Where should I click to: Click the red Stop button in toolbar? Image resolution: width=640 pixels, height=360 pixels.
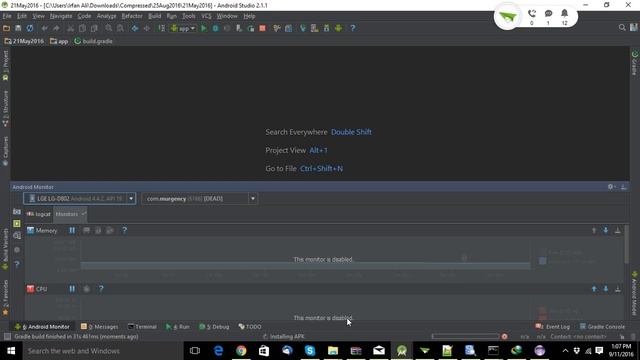pos(262,28)
